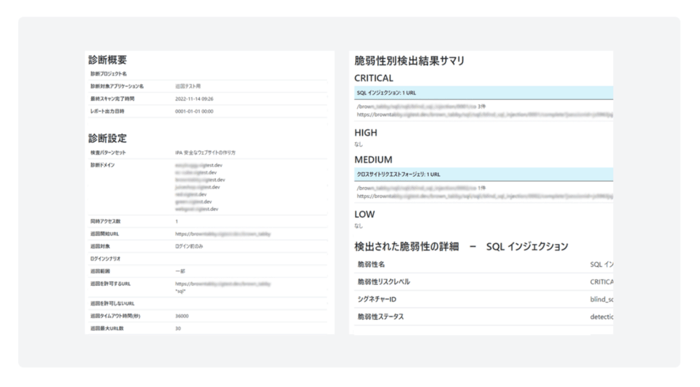700x387 pixels.
Task: Select the ログイン前のみ value
Action: pyautogui.click(x=189, y=246)
